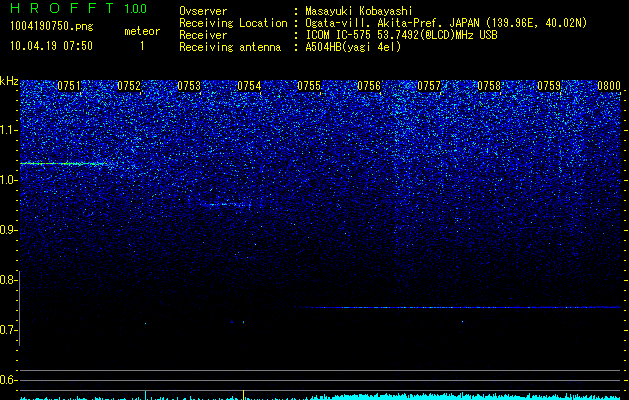Click the 0800 time marker

[x=609, y=86]
